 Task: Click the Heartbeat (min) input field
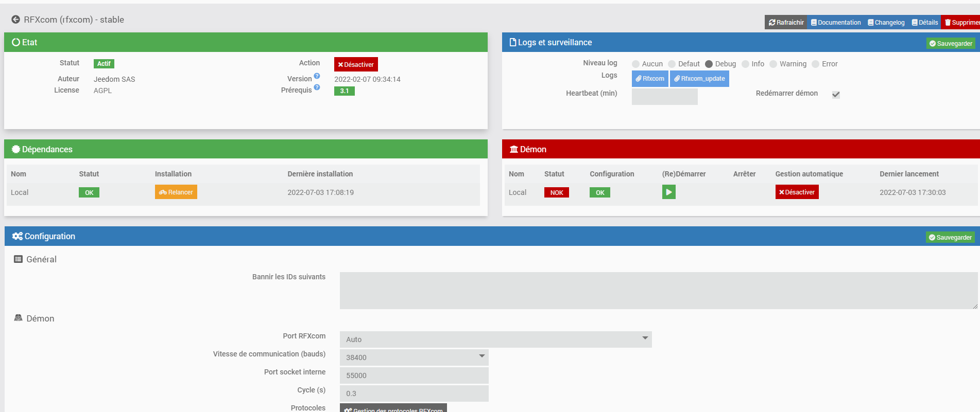[x=665, y=97]
